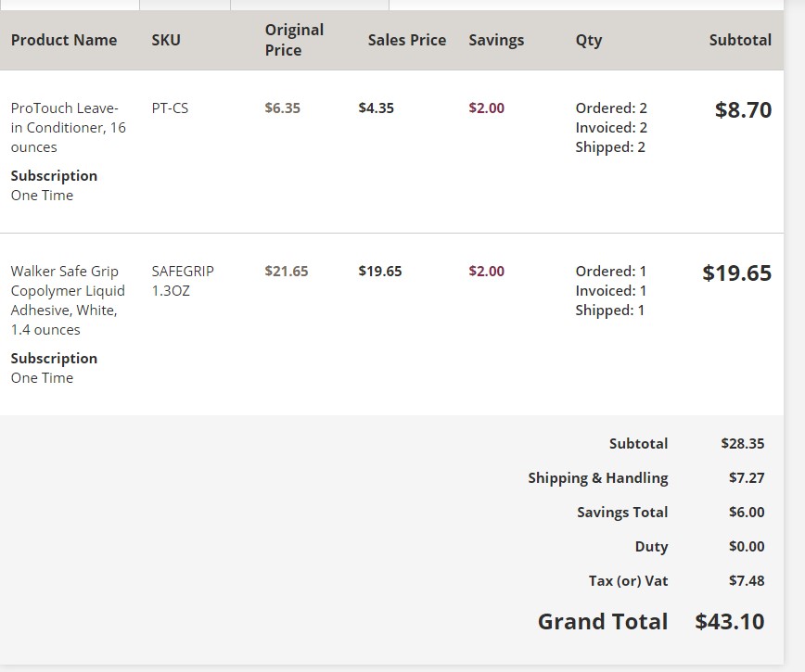Screen dimensions: 805x672
Task: Click the Savings Total $6.00 value
Action: [746, 512]
